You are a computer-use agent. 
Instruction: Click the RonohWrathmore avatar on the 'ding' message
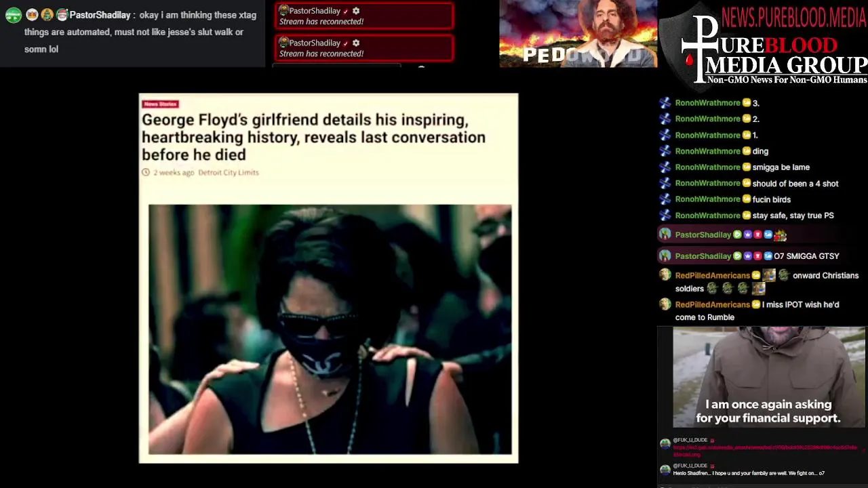tap(665, 151)
